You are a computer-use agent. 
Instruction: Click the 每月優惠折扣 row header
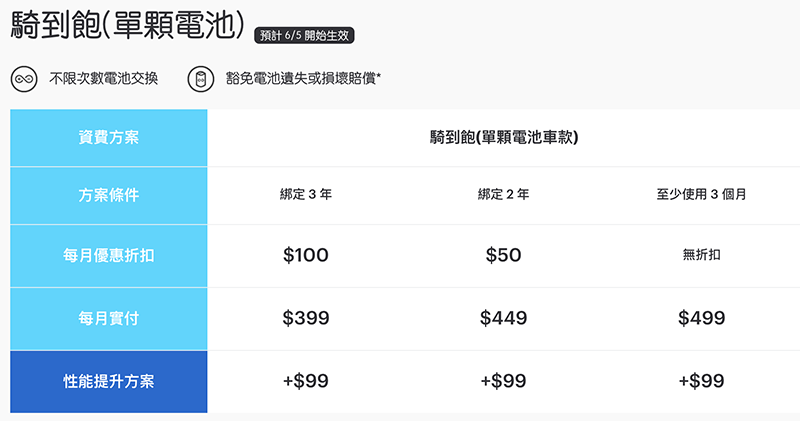pos(108,255)
